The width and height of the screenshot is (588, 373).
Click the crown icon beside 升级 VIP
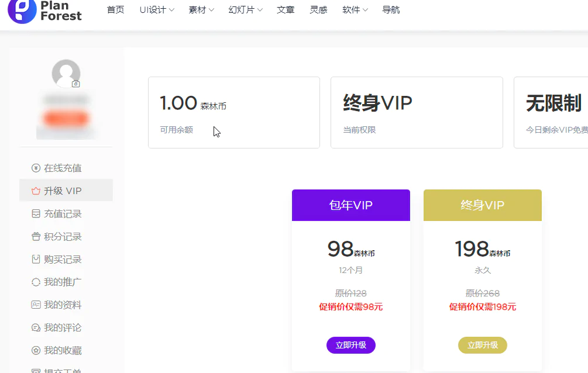pos(36,191)
